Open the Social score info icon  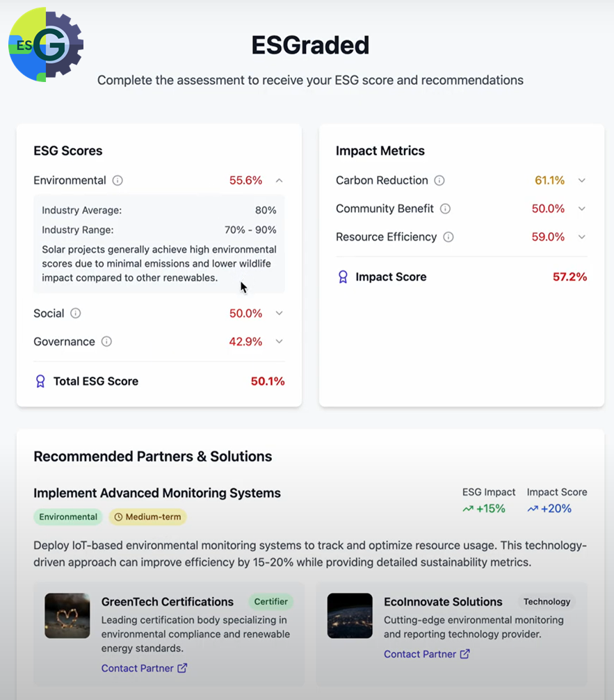click(x=76, y=314)
